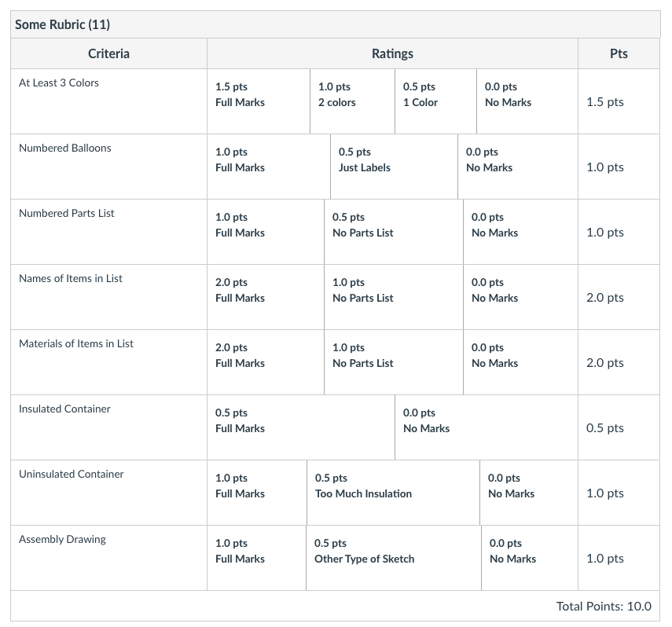672x627 pixels.
Task: Select the Pts column header
Action: [619, 53]
